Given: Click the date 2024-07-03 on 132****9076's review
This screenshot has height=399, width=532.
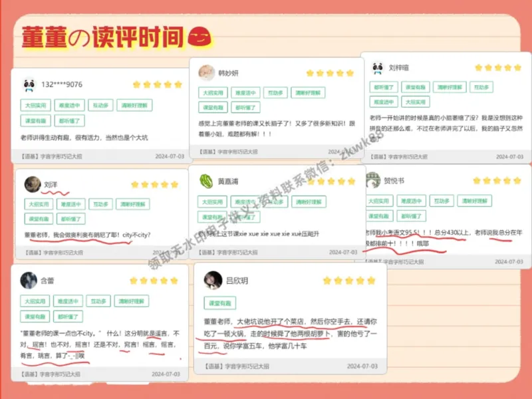Looking at the screenshot, I should 170,156.
